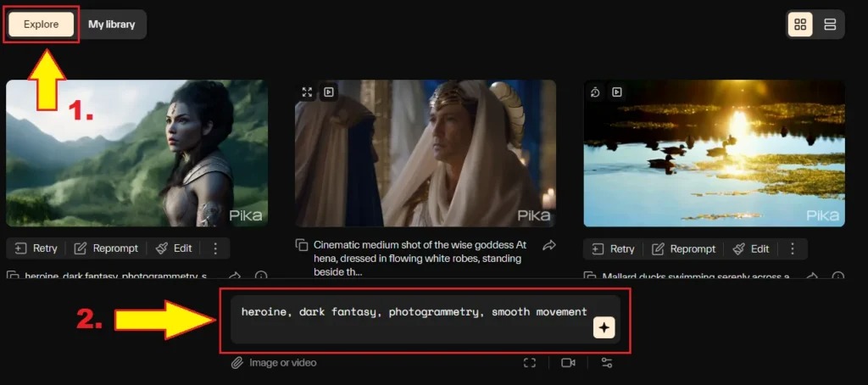Attach an image or video file
This screenshot has height=385, width=868.
tap(274, 363)
